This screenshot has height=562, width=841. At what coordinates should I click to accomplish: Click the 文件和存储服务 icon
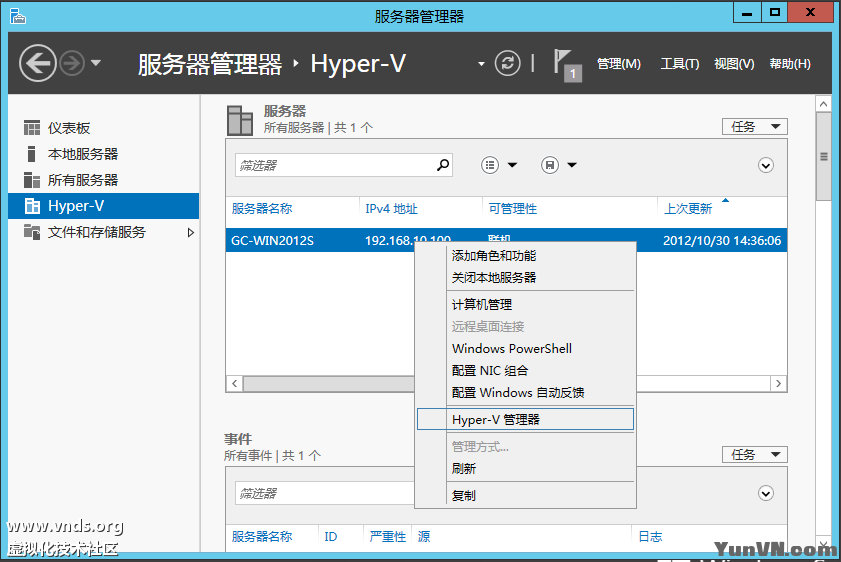click(32, 232)
